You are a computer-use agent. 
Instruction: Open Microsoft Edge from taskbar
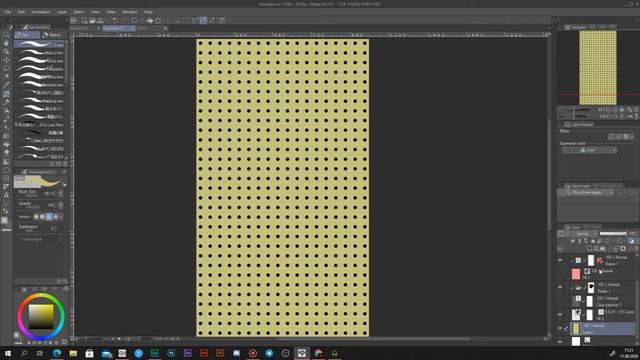coord(57,353)
